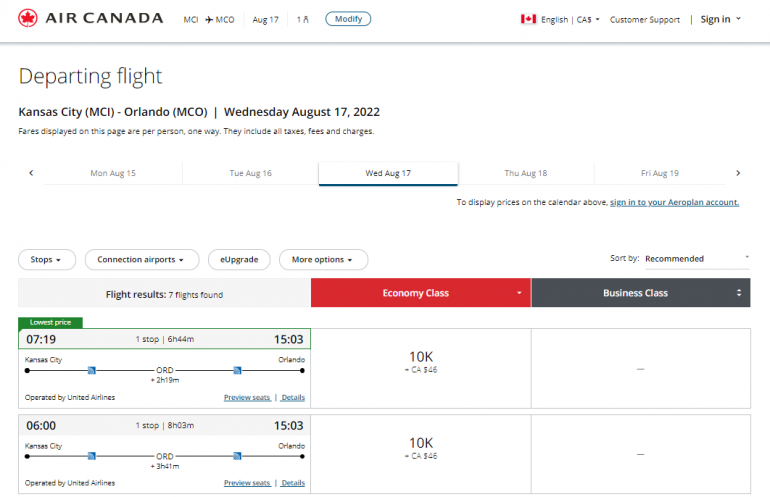
Task: Select 10K economy fare for 07:19 flight
Action: pos(420,361)
